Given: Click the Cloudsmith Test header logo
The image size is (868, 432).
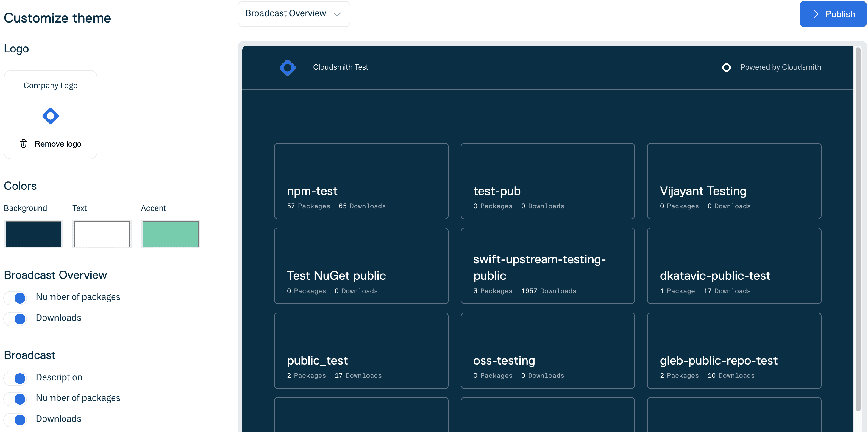Looking at the screenshot, I should pyautogui.click(x=288, y=67).
